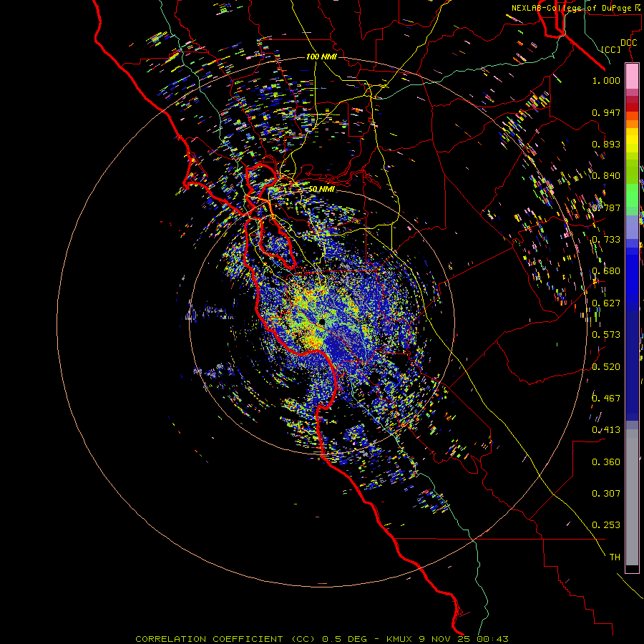Image resolution: width=644 pixels, height=644 pixels.
Task: Click the pink segment of the color bar
Action: (632, 76)
